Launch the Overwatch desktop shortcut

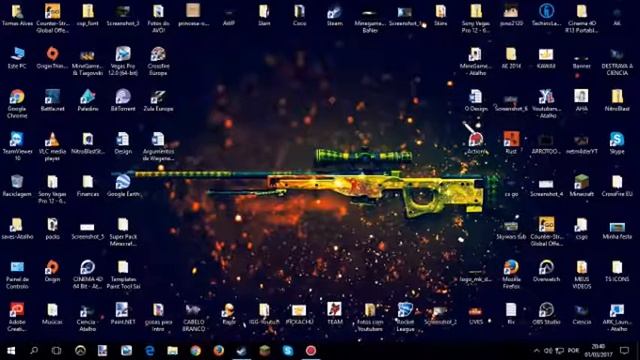click(546, 271)
